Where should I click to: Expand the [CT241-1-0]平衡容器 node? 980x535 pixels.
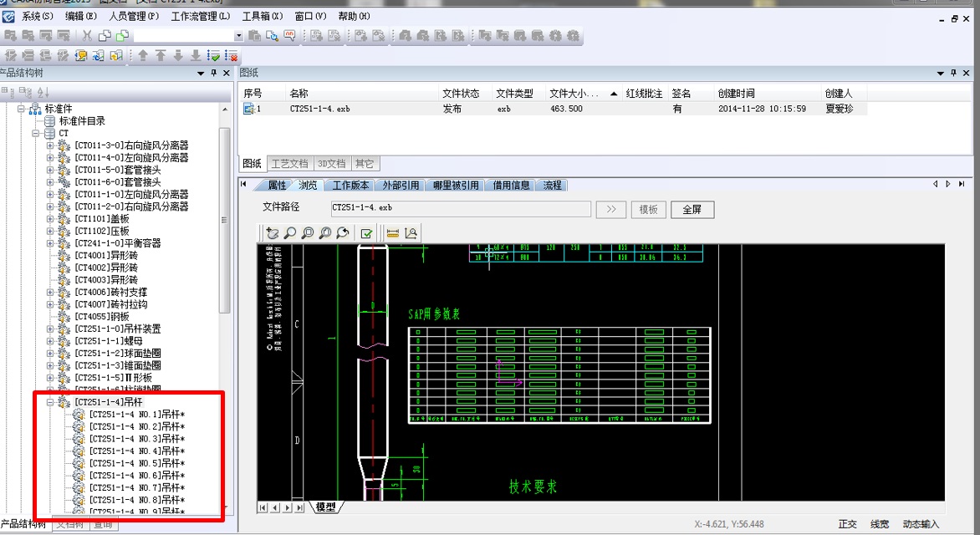pos(50,243)
